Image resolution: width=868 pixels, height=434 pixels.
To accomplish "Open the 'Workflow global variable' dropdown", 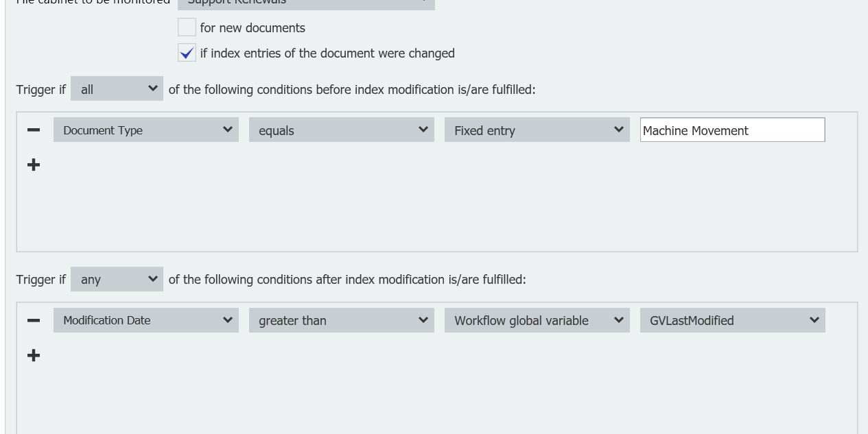I will (x=537, y=320).
